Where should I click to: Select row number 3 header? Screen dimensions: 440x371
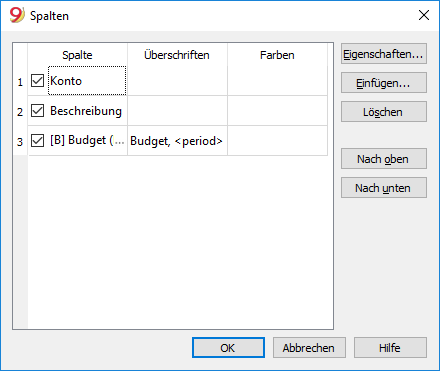pos(20,141)
